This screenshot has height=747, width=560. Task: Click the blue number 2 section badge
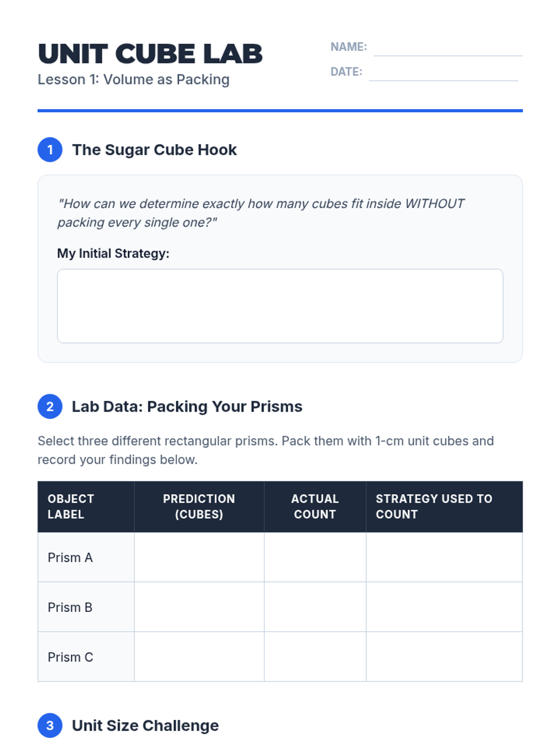click(50, 406)
